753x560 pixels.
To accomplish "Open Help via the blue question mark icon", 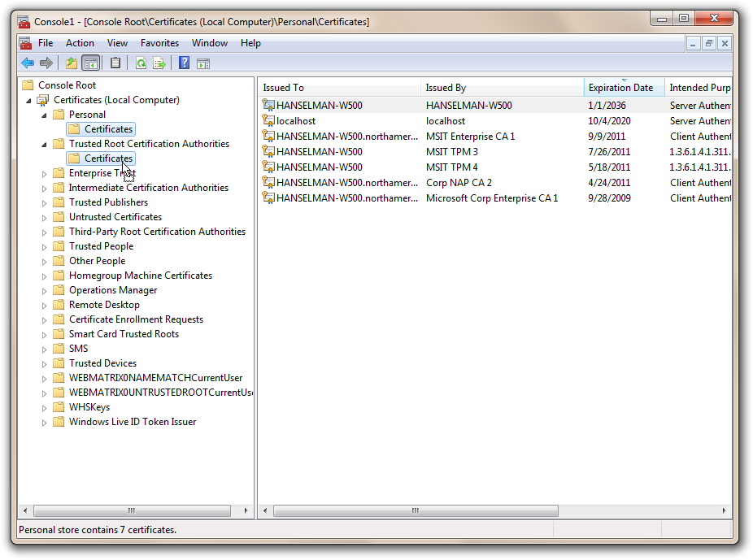I will coord(183,63).
